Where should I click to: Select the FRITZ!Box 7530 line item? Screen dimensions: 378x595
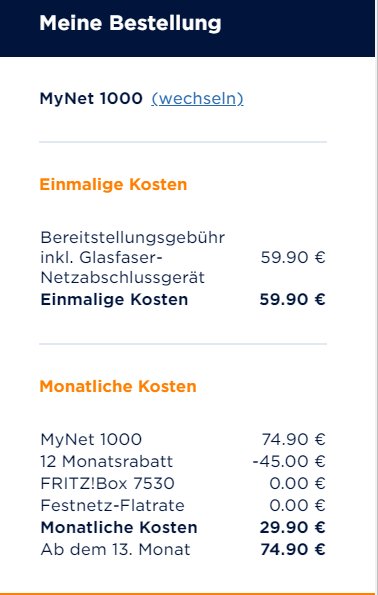[x=107, y=483]
